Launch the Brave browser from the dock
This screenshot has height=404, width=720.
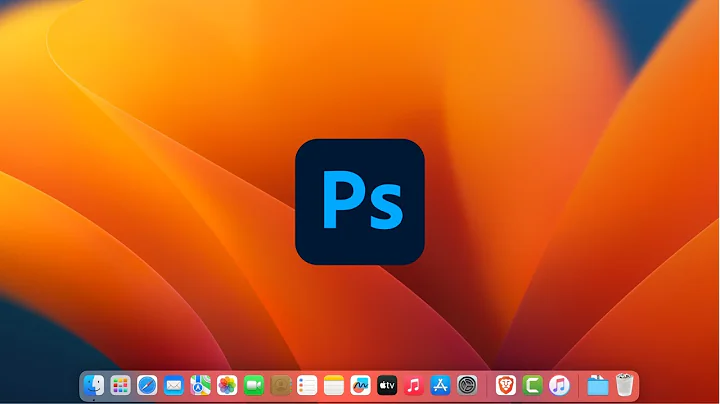[506, 385]
